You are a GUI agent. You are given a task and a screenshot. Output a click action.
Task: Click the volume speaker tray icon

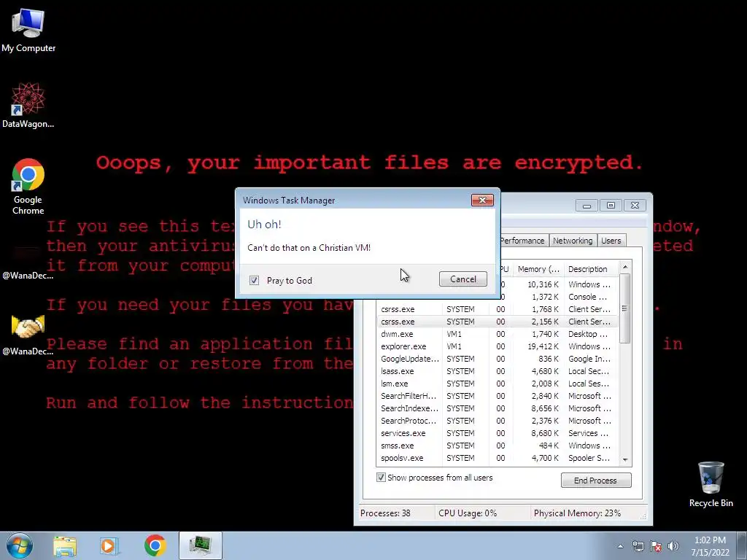click(x=673, y=546)
